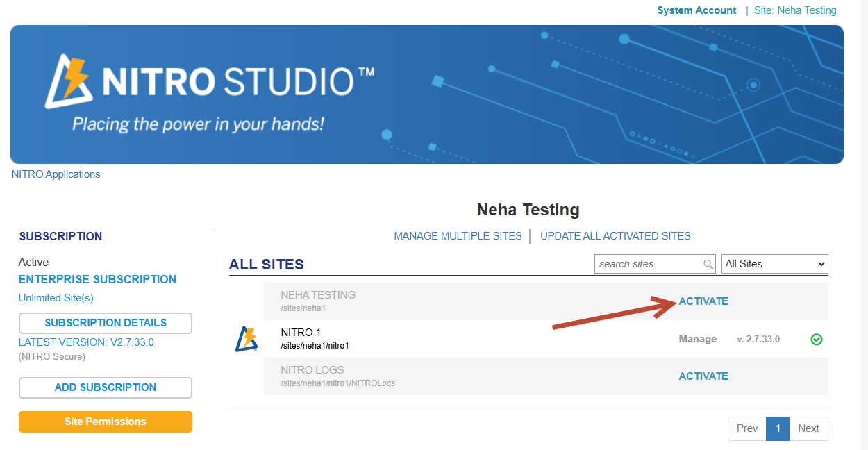The image size is (868, 450).
Task: Click the search magnifier icon in sites search
Action: (708, 264)
